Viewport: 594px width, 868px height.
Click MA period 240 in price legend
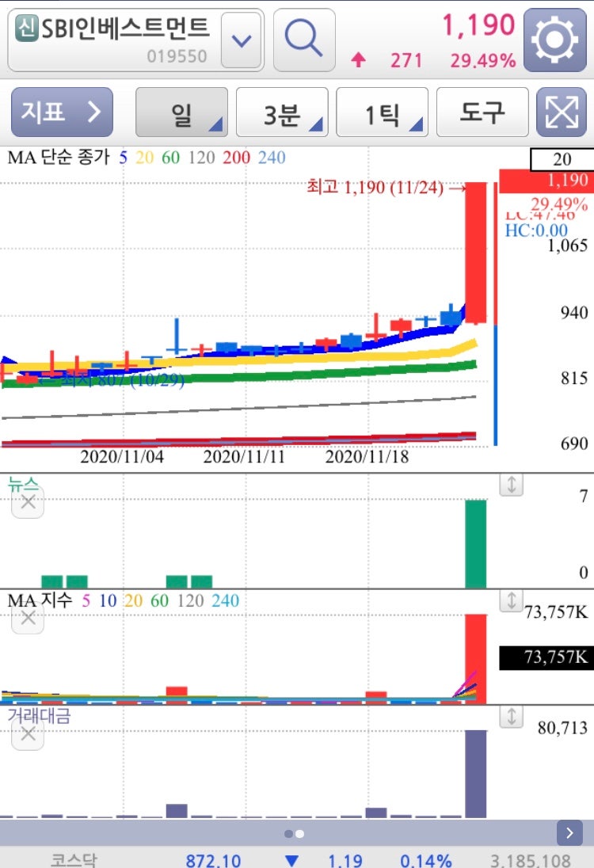pos(272,158)
